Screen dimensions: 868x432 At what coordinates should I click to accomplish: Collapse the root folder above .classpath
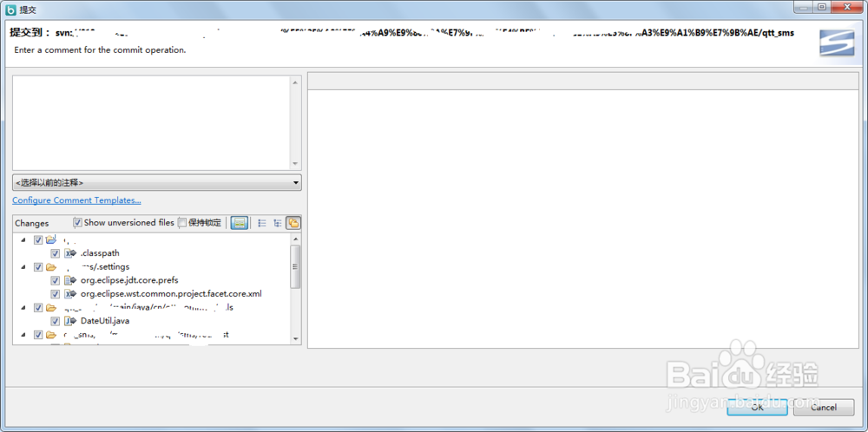(x=23, y=240)
